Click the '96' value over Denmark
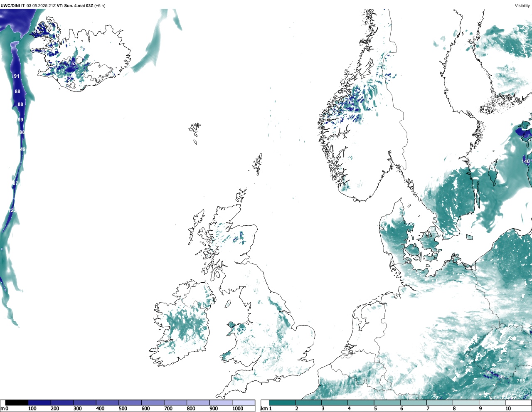The width and height of the screenshot is (532, 412). point(411,224)
